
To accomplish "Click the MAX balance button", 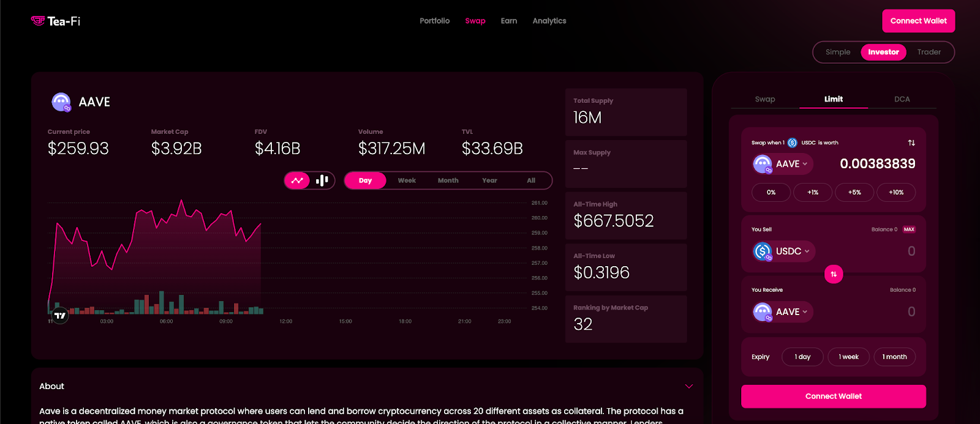I will point(909,229).
